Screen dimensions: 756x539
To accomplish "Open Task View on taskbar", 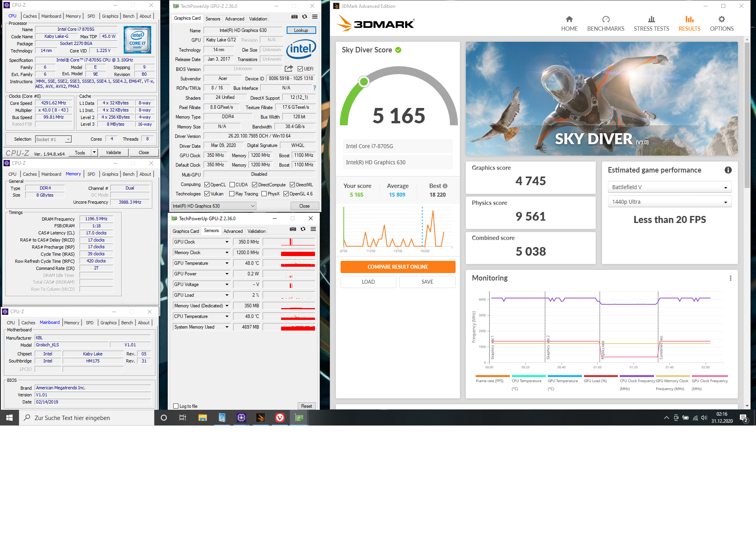I will (183, 418).
